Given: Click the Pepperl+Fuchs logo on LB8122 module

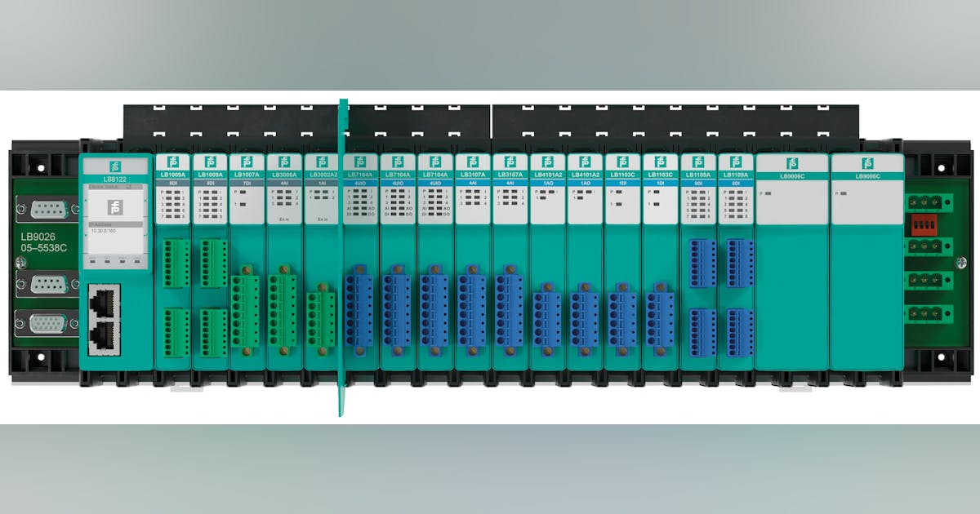Looking at the screenshot, I should [x=115, y=164].
